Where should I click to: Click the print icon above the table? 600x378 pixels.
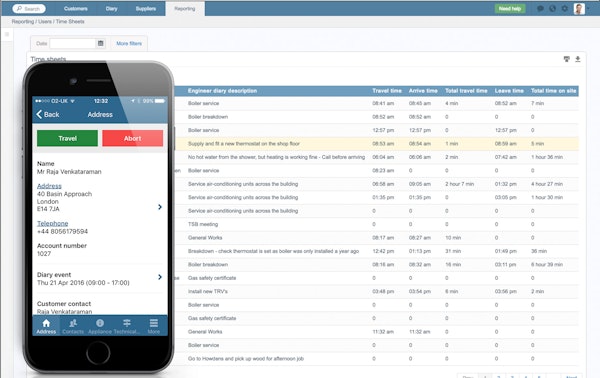pyautogui.click(x=567, y=59)
